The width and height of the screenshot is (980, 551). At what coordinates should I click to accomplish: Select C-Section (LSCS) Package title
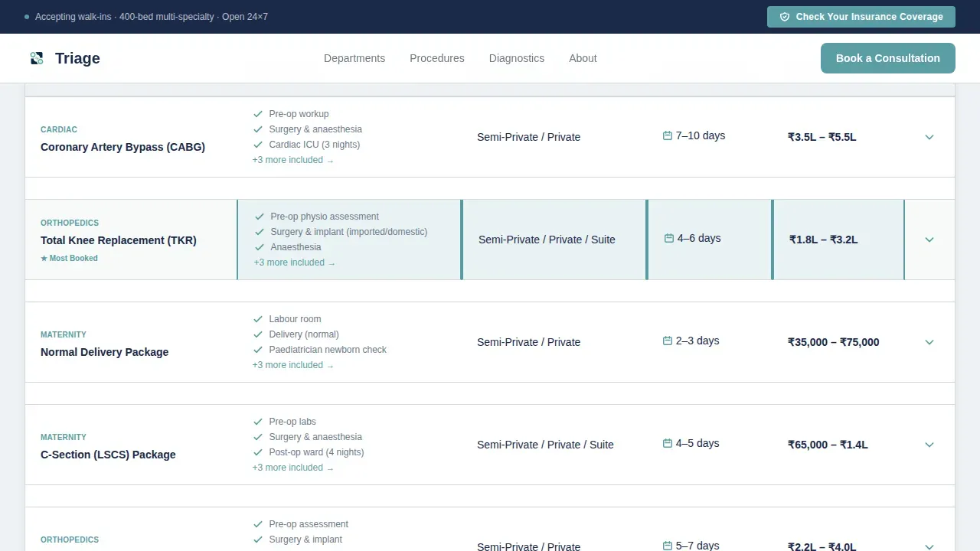(x=108, y=455)
